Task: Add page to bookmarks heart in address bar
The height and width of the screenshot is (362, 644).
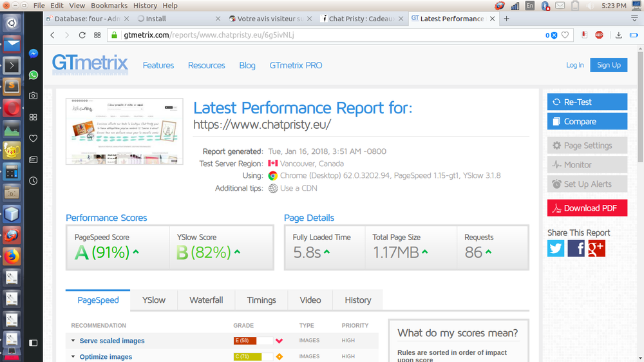Action: 565,35
